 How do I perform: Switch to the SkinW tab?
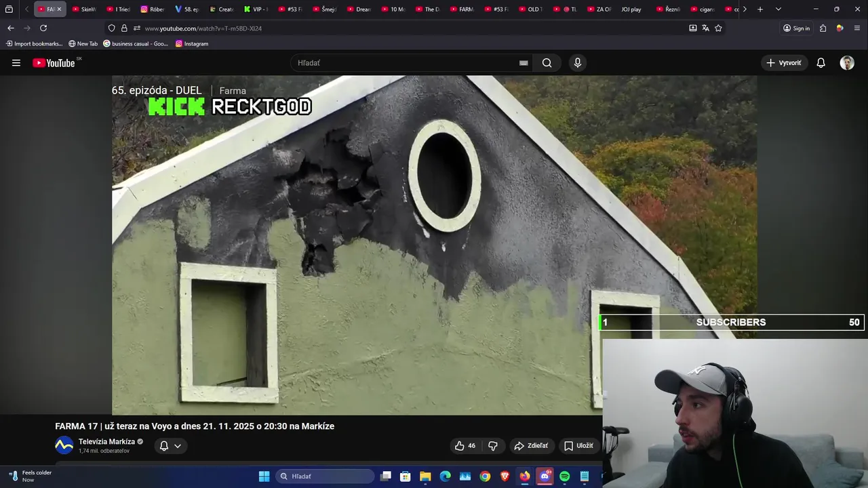click(x=84, y=9)
